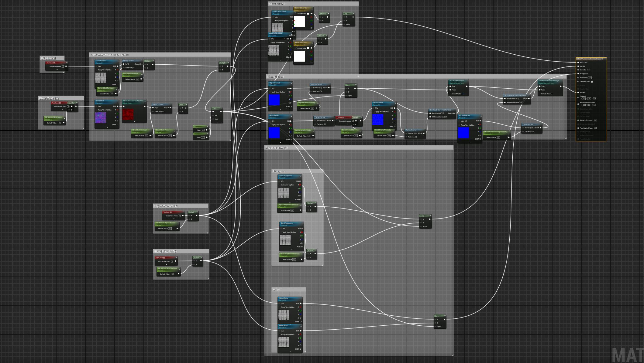The height and width of the screenshot is (363, 644).
Task: Open Object Colour Tint default colour swatch
Action: 308,14
